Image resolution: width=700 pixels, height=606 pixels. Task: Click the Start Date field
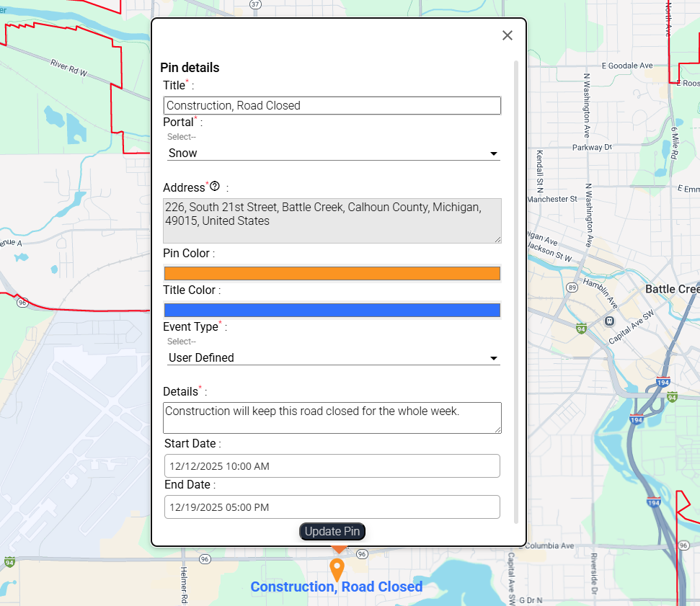tap(332, 465)
